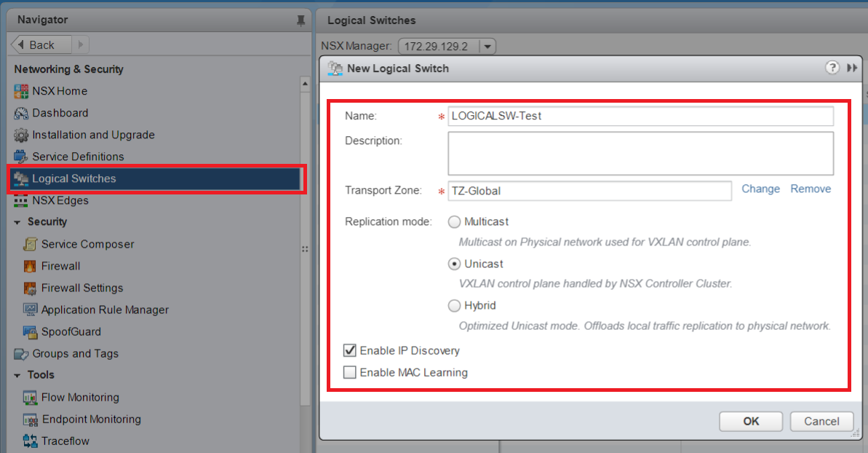The image size is (868, 453).
Task: Select the Application Rule Manager icon
Action: 30,310
